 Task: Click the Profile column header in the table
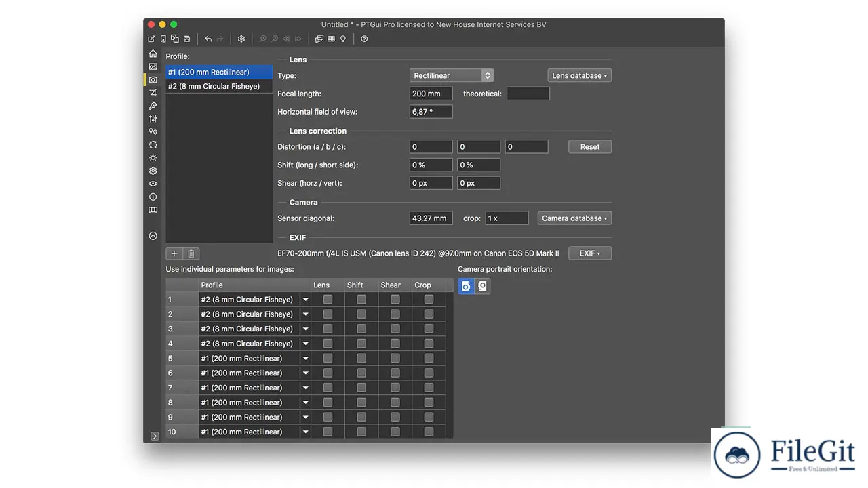pos(254,285)
